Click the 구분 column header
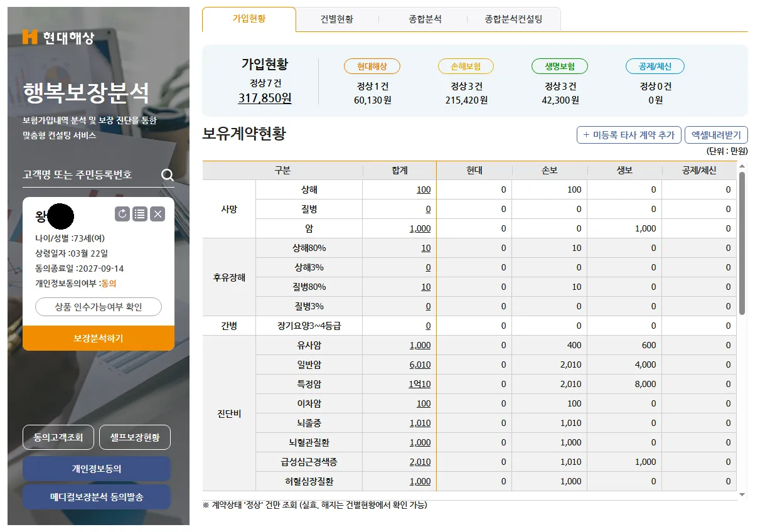The height and width of the screenshot is (532, 770). [x=282, y=170]
